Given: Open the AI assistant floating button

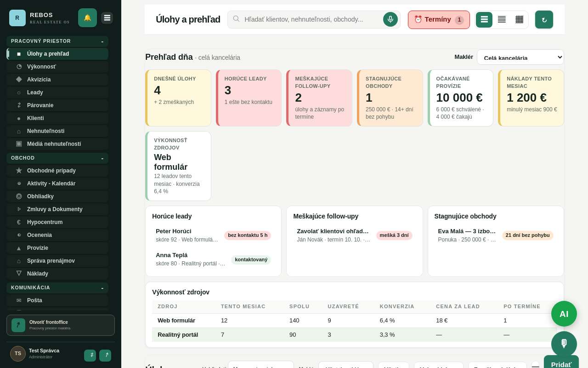Looking at the screenshot, I should click(564, 314).
